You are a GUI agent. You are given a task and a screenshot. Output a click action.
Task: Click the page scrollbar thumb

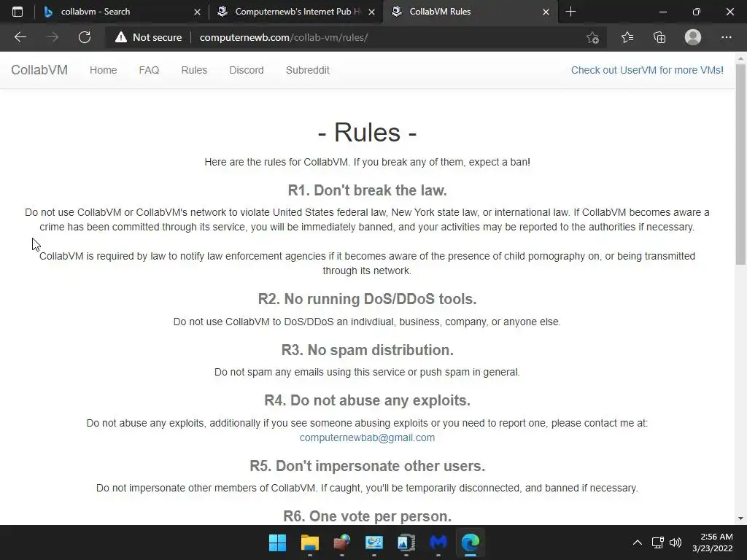(x=740, y=164)
